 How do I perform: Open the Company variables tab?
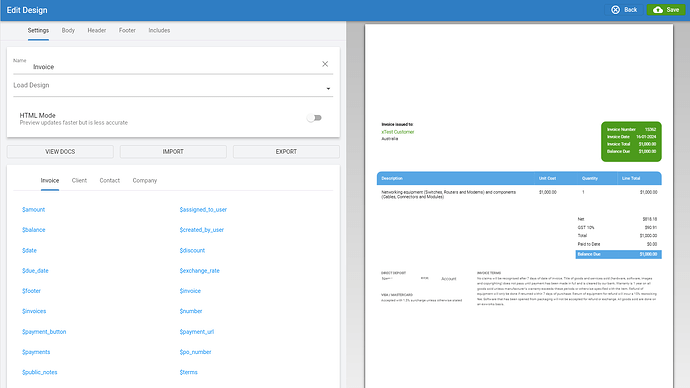[145, 180]
